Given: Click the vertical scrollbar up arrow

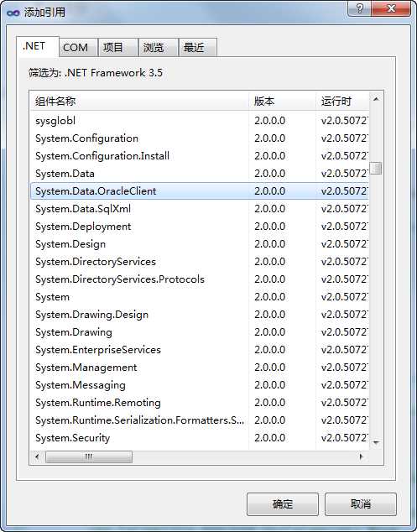Looking at the screenshot, I should [x=376, y=99].
